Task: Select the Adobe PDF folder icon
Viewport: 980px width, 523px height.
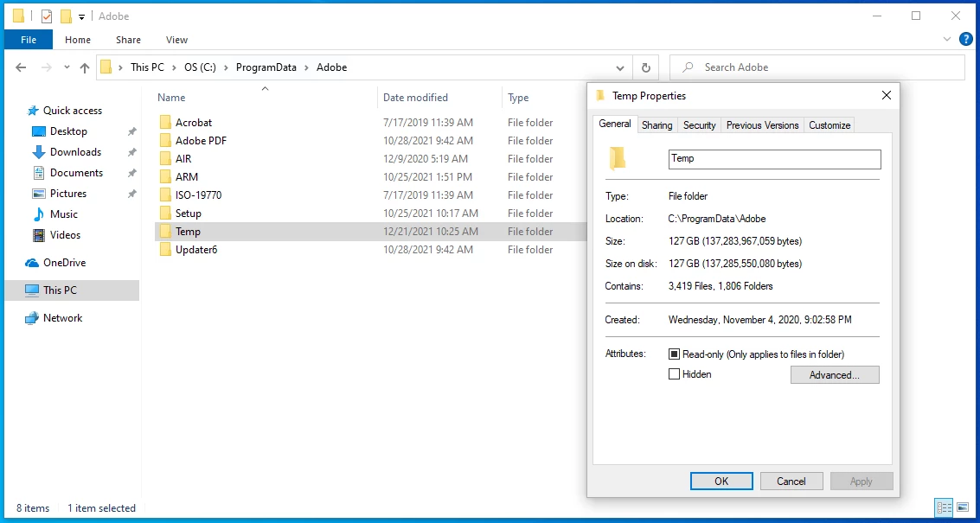Action: (165, 141)
